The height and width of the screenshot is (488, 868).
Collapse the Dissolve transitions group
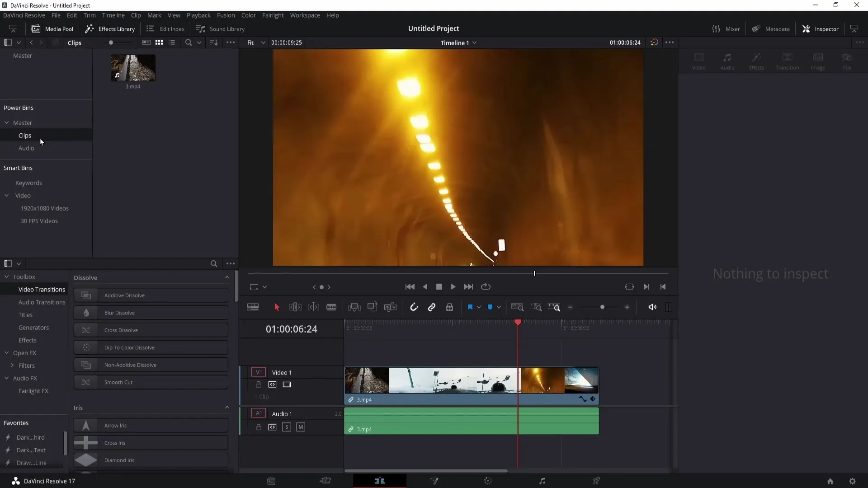(227, 278)
